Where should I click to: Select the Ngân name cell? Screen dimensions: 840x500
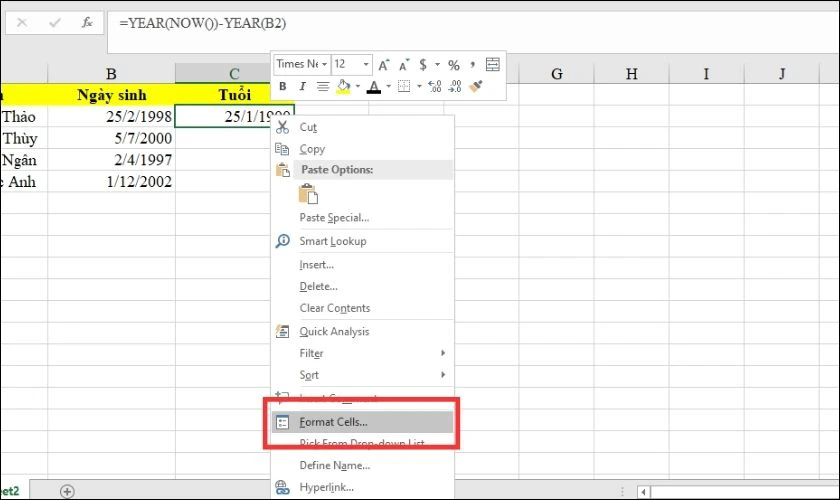tap(24, 160)
